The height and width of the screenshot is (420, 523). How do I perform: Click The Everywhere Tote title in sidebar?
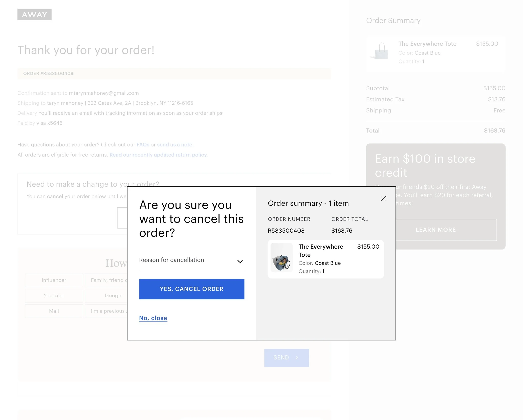[x=427, y=44]
